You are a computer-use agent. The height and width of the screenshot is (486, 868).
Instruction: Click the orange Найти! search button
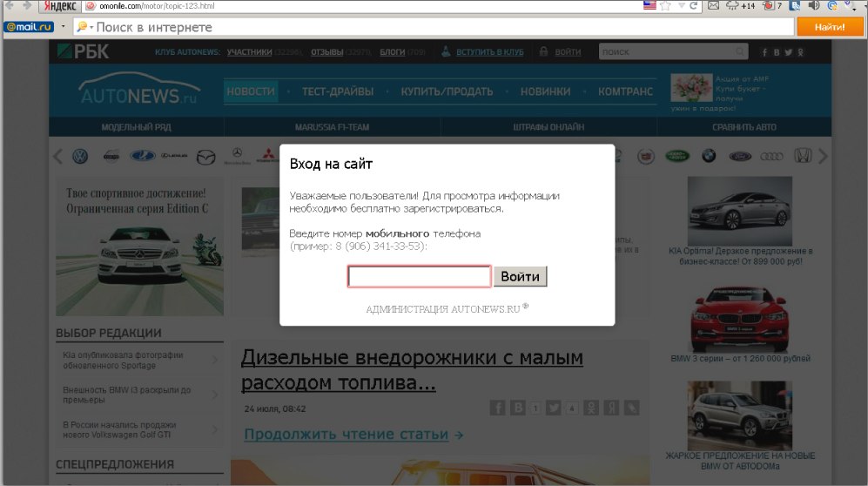[x=830, y=27]
